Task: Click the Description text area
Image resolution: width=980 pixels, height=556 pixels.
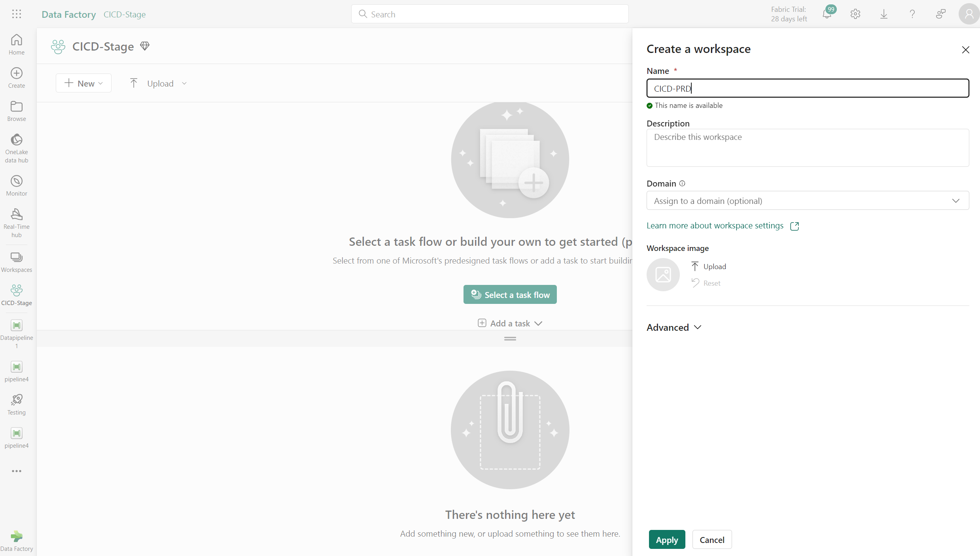Action: (808, 148)
